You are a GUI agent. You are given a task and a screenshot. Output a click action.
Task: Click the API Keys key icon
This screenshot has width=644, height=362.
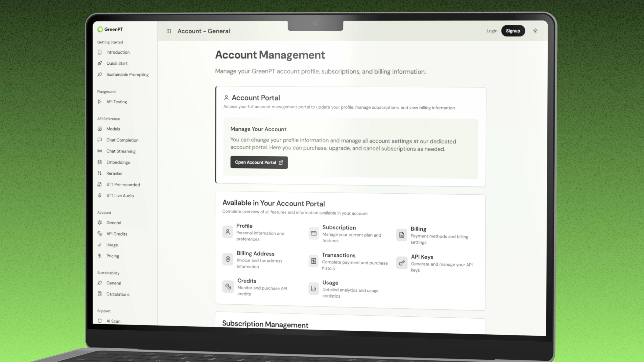click(402, 263)
